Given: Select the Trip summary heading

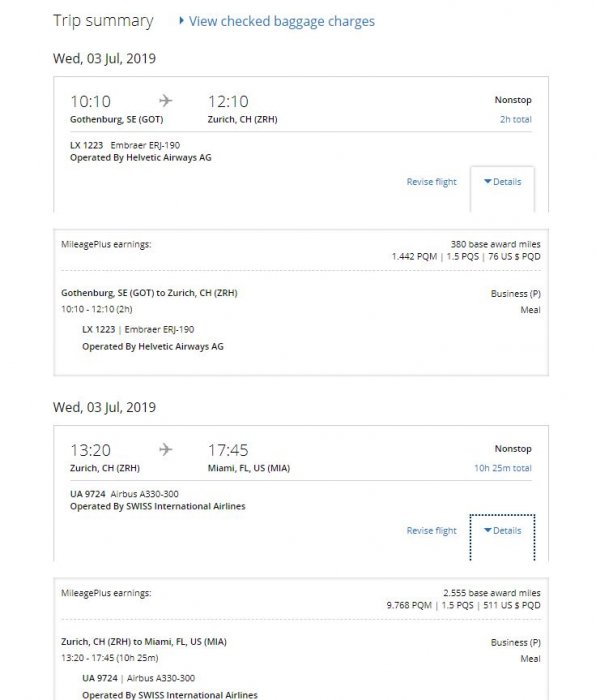Looking at the screenshot, I should 103,21.
